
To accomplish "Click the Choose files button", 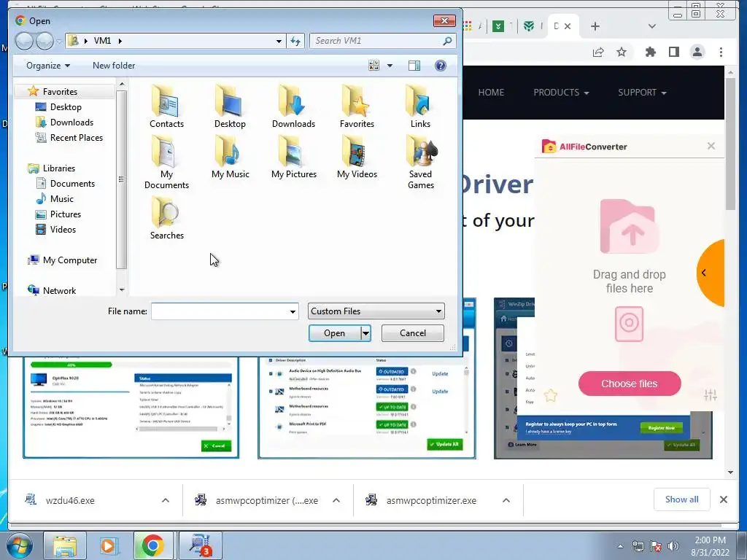I will (630, 384).
